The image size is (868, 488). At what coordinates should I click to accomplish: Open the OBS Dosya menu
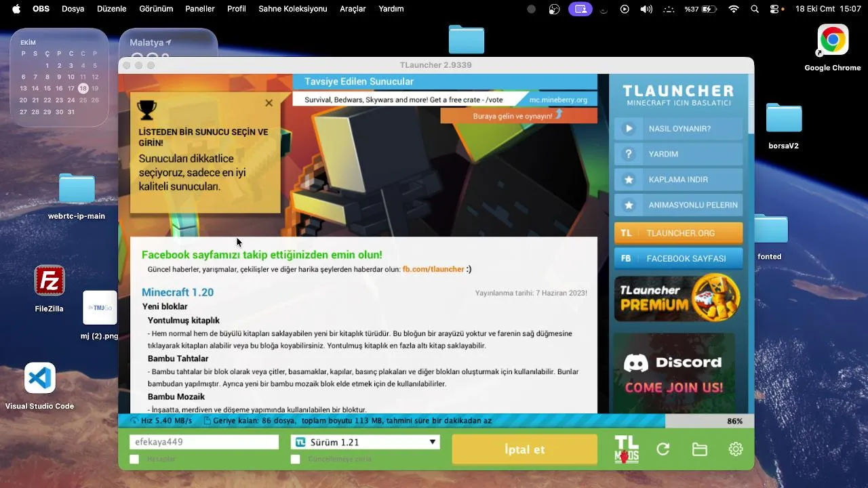pos(73,9)
